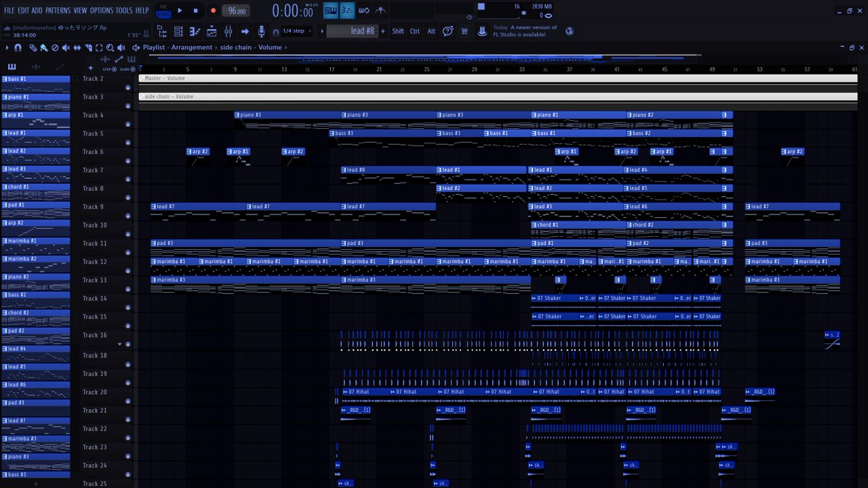Stop playback with the Stop button
Image resolution: width=868 pixels, height=488 pixels.
(x=195, y=11)
